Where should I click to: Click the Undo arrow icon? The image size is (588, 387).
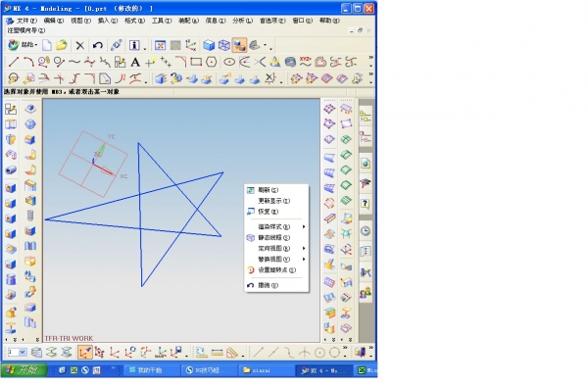tap(98, 45)
